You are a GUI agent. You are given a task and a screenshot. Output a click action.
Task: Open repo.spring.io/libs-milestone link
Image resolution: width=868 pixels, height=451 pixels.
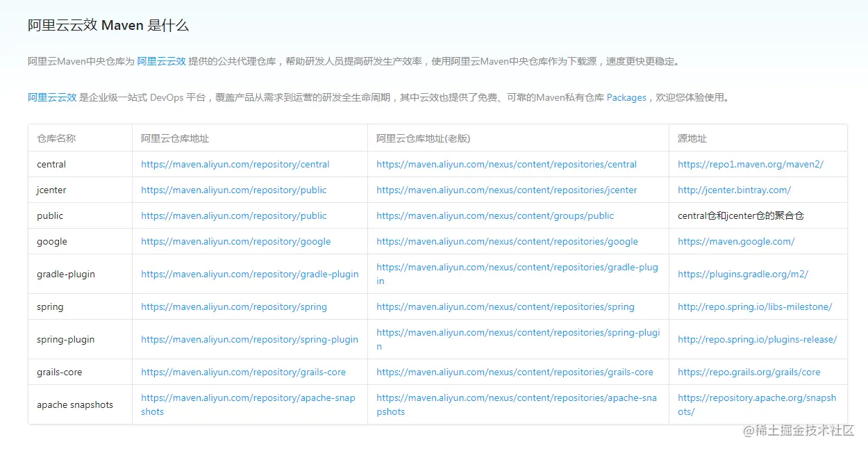point(755,307)
